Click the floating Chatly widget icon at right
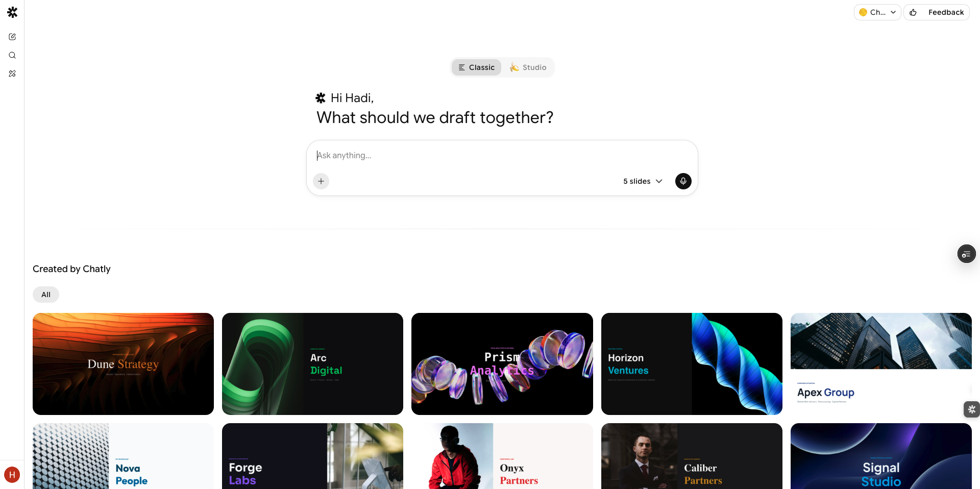The width and height of the screenshot is (980, 489). coord(971,409)
